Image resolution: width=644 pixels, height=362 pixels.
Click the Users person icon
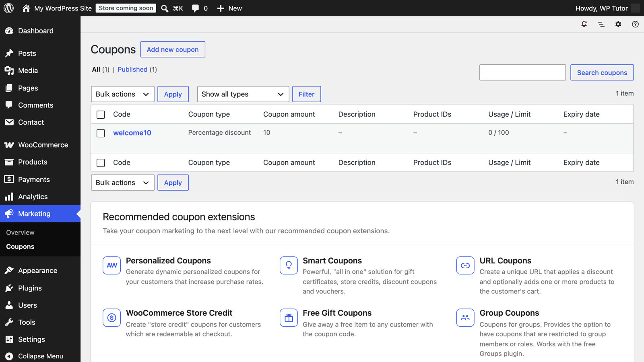click(9, 305)
